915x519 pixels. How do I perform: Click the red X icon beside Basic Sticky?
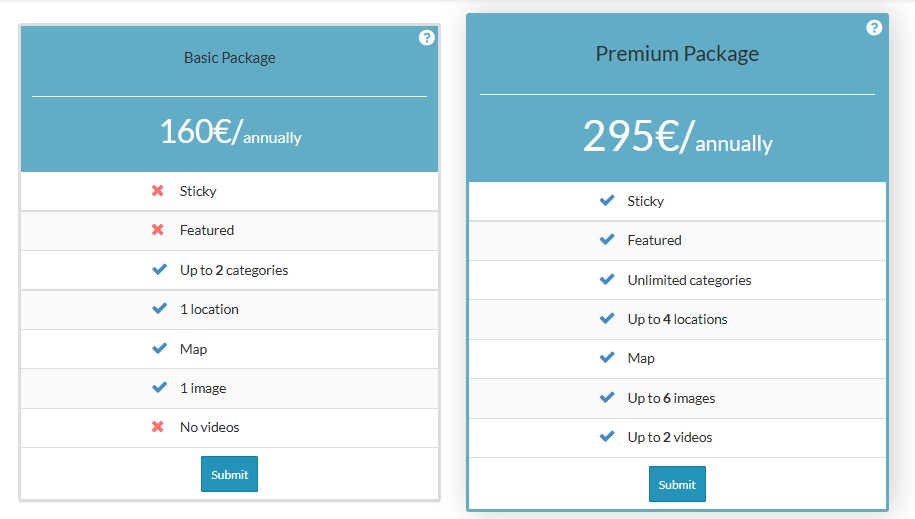pyautogui.click(x=158, y=191)
